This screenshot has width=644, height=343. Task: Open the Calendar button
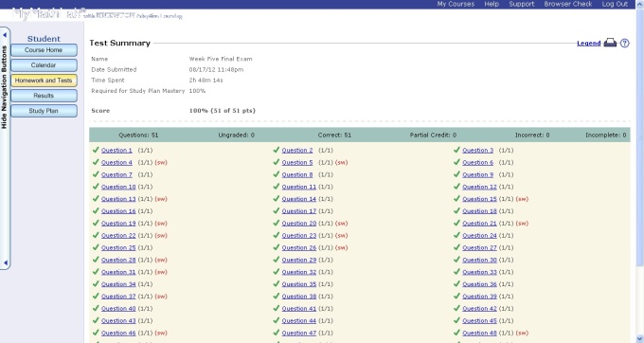pyautogui.click(x=44, y=65)
